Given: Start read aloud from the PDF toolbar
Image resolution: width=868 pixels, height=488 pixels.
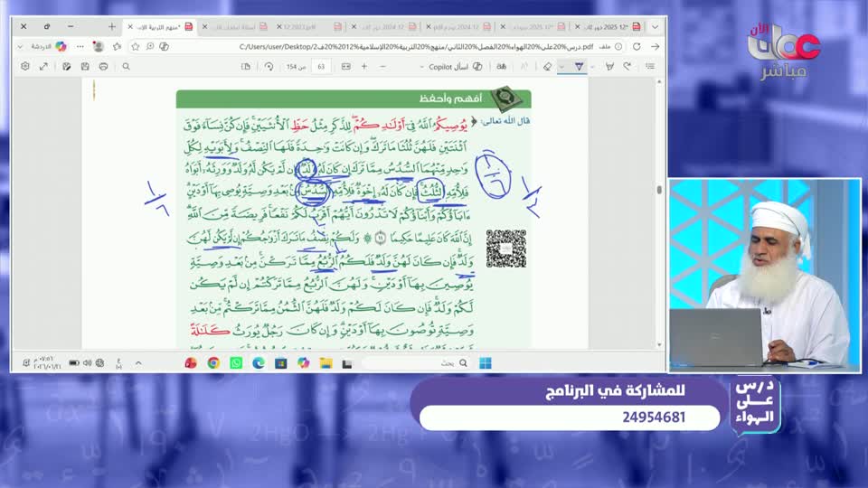Looking at the screenshot, I should click(524, 66).
